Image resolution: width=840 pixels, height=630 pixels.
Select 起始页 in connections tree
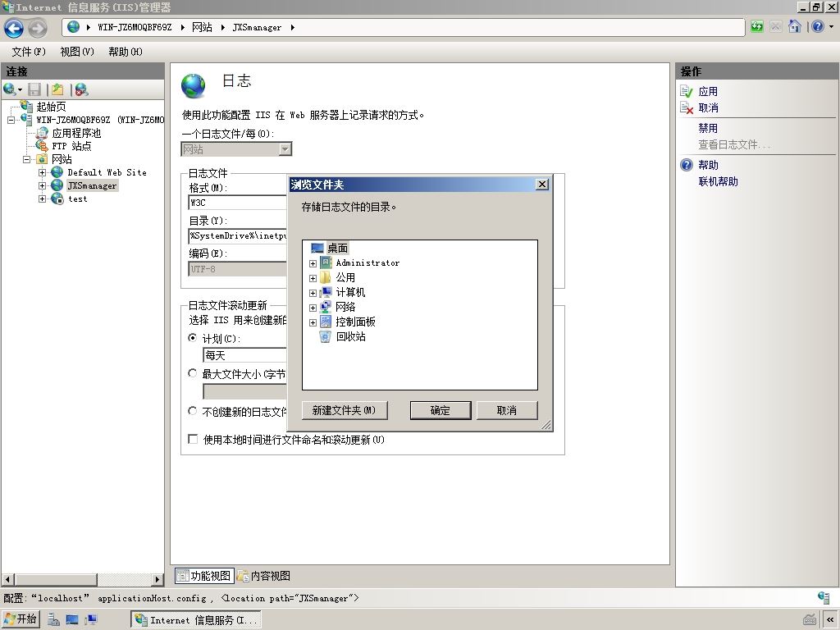point(52,107)
